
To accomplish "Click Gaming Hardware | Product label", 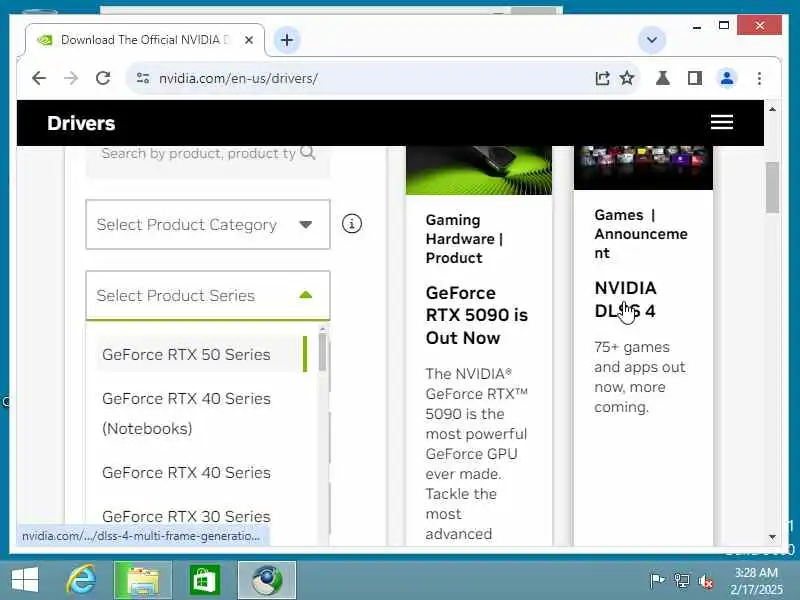I will point(464,239).
